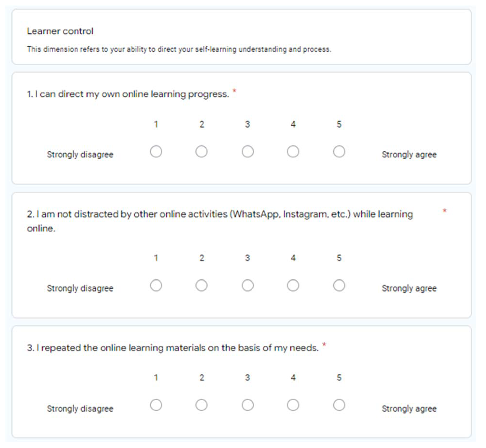This screenshot has height=448, width=486.
Task: Select rating 2 on question 2
Action: (201, 285)
